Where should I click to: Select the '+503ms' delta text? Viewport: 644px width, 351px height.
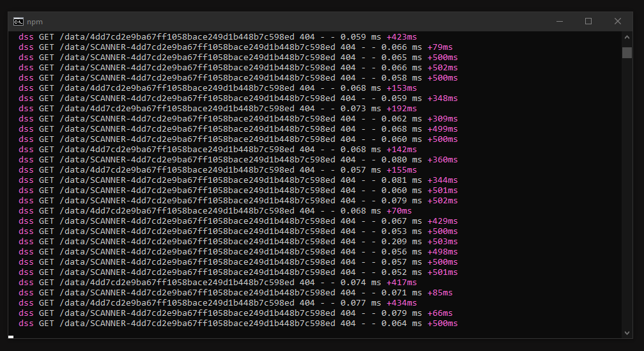tap(442, 242)
